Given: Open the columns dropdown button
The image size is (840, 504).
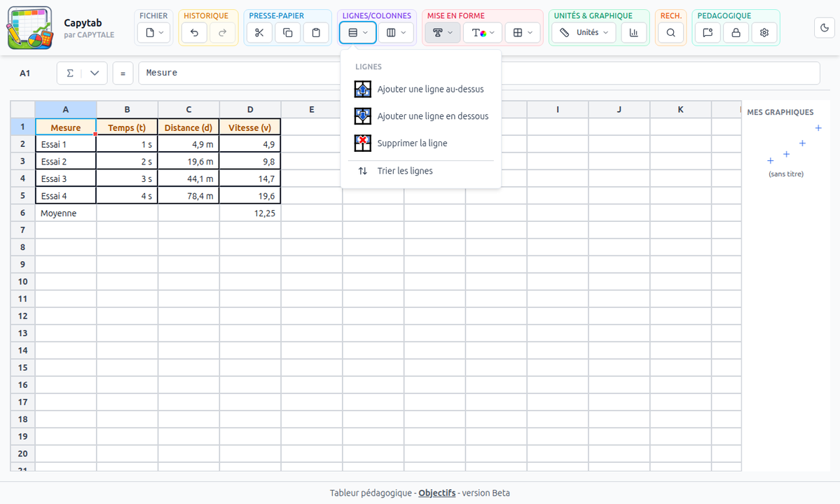Looking at the screenshot, I should pyautogui.click(x=396, y=33).
